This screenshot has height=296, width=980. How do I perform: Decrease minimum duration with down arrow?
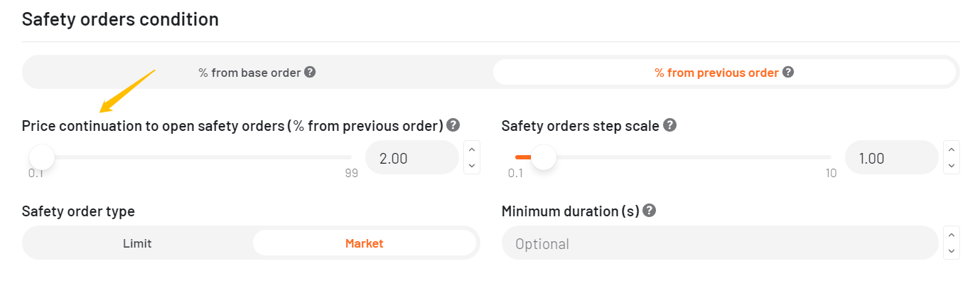(952, 251)
